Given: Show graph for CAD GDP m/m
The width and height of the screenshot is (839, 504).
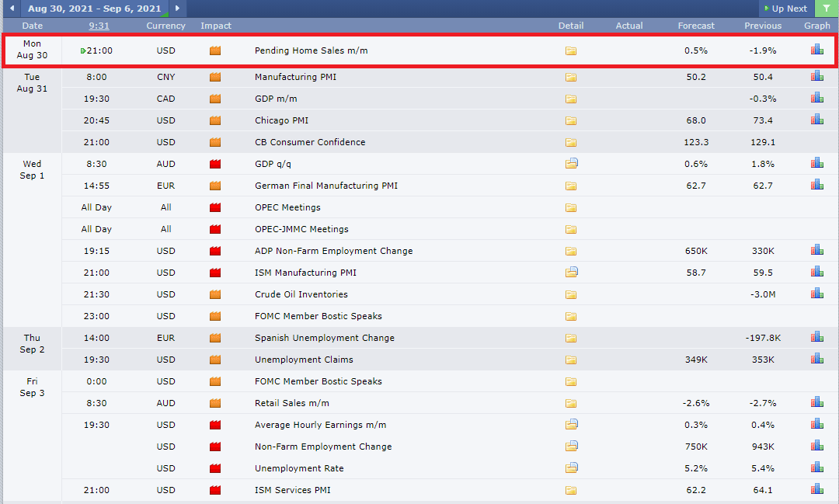Looking at the screenshot, I should coord(817,98).
